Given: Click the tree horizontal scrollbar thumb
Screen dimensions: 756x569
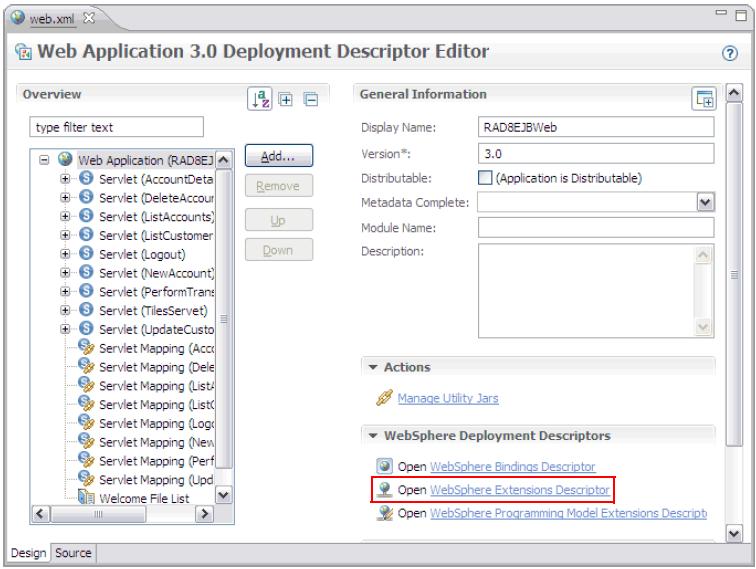Looking at the screenshot, I should point(98,514).
